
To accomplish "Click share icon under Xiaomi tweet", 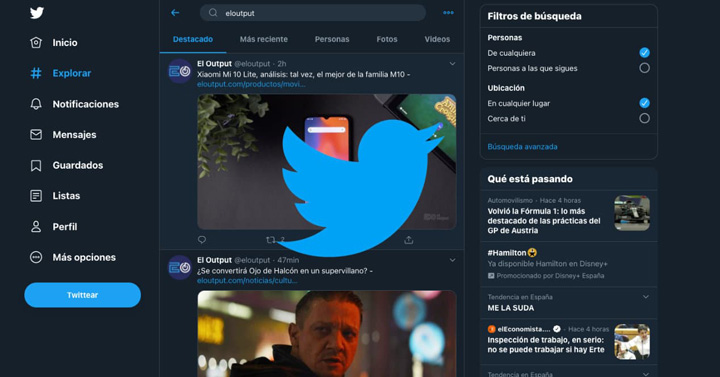I will [x=409, y=240].
